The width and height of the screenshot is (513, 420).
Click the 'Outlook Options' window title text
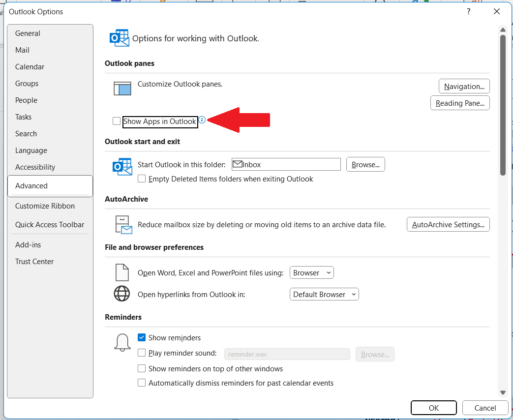[x=36, y=12]
